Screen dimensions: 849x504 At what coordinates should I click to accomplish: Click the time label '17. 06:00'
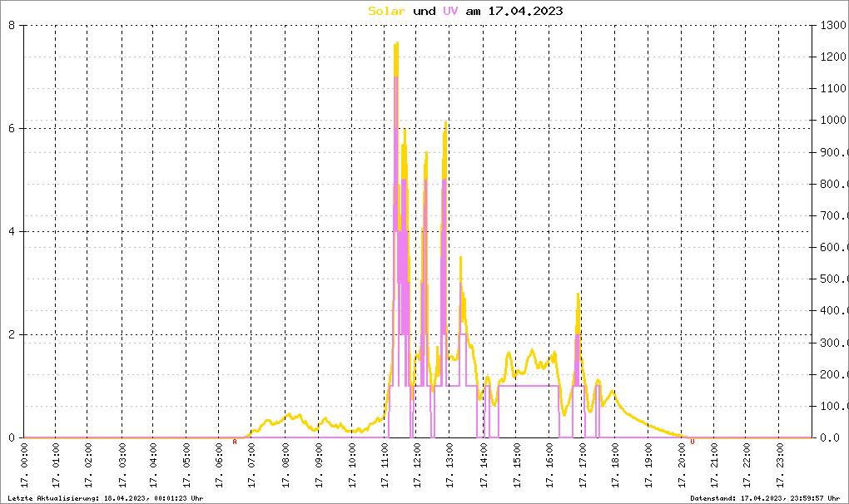[219, 465]
